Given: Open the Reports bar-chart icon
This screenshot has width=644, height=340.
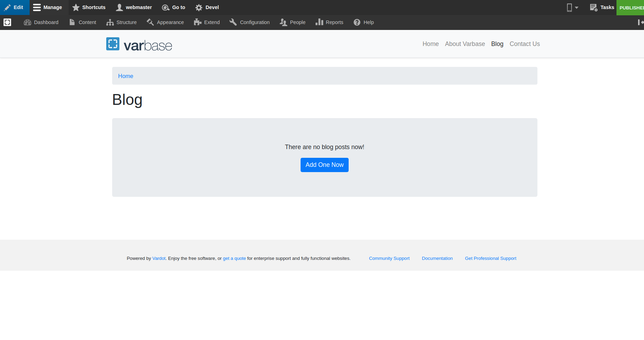Looking at the screenshot, I should [x=319, y=22].
